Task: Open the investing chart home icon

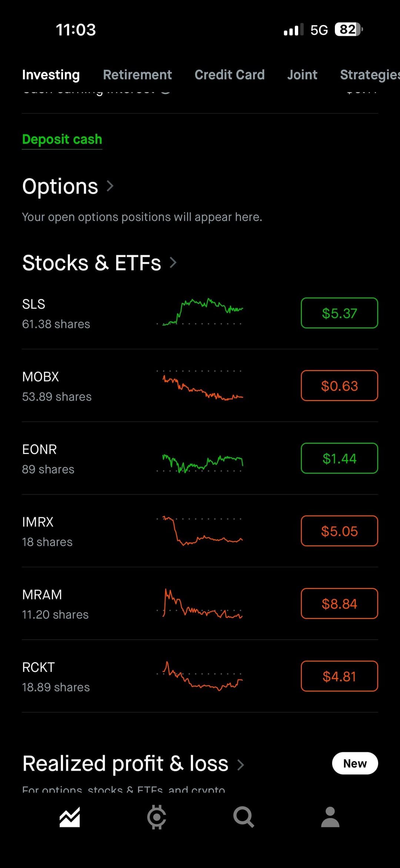Action: click(x=70, y=817)
